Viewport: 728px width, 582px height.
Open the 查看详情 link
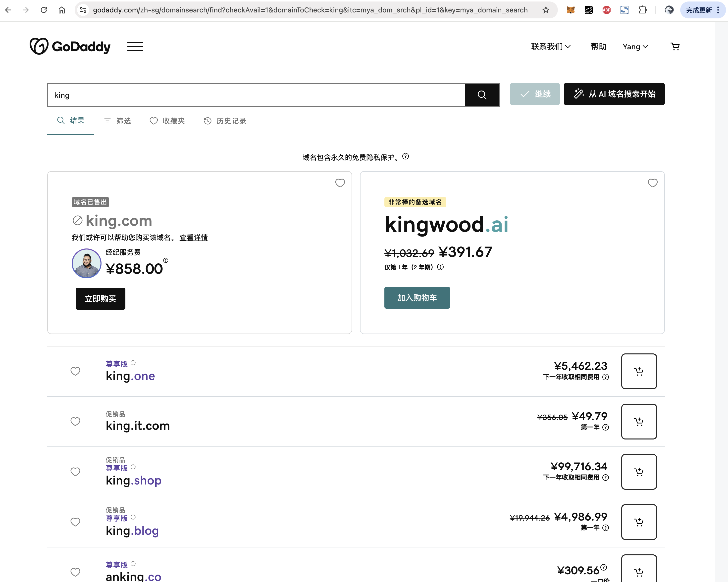194,238
